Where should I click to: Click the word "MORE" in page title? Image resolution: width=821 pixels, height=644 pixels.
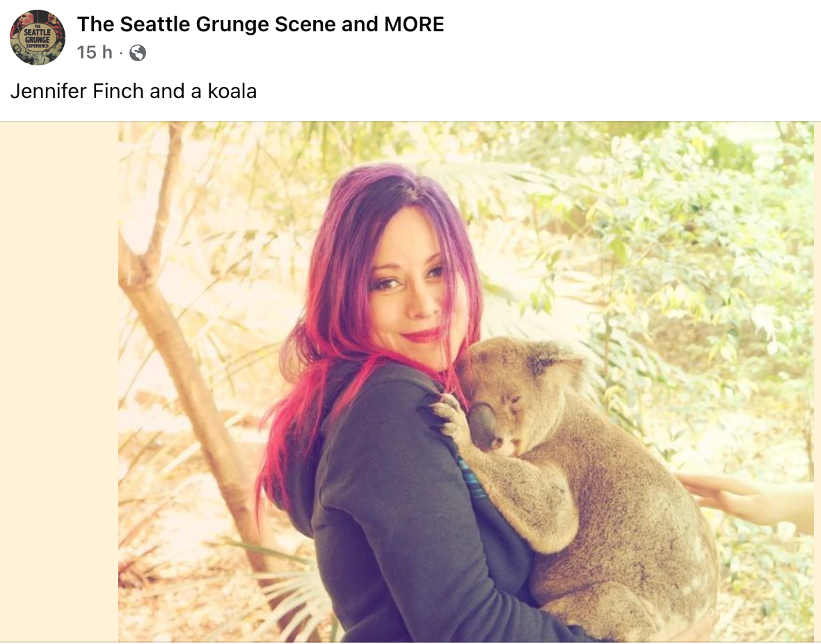click(414, 24)
